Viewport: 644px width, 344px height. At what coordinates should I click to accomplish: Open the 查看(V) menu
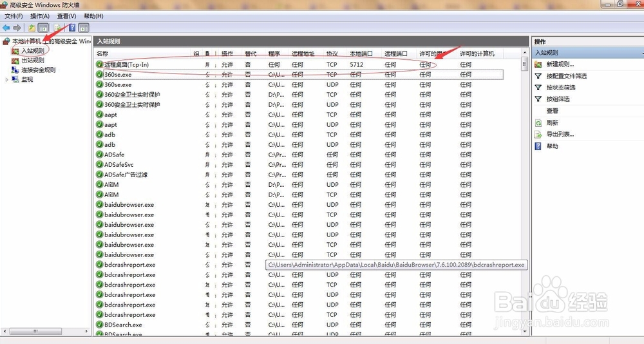(66, 16)
